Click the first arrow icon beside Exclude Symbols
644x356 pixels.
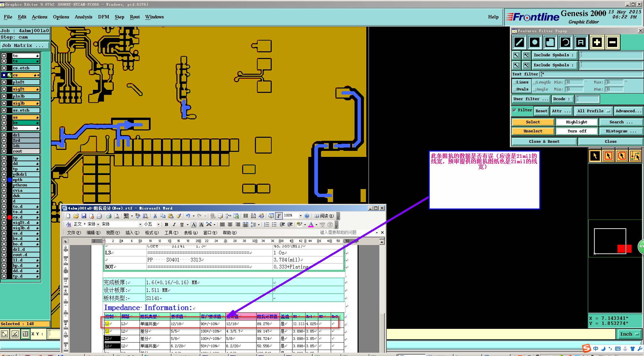click(x=516, y=65)
